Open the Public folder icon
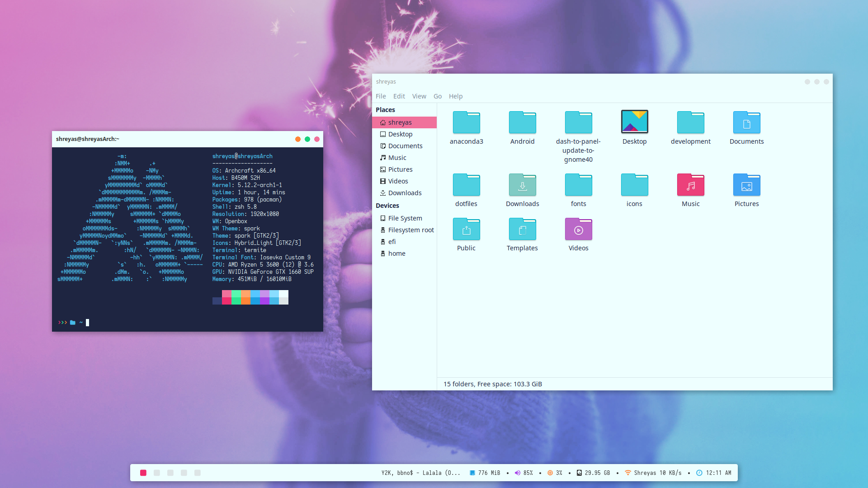868x488 pixels. [x=466, y=230]
